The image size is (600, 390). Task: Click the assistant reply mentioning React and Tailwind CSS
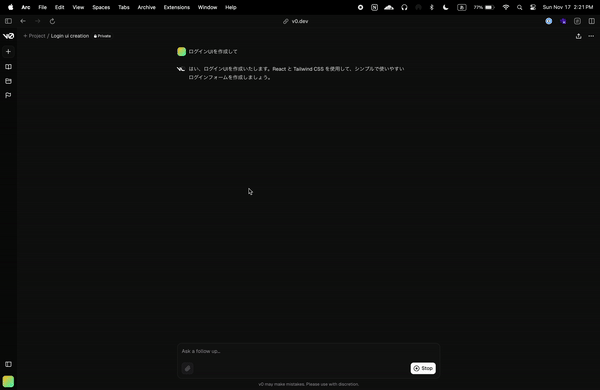pyautogui.click(x=296, y=73)
